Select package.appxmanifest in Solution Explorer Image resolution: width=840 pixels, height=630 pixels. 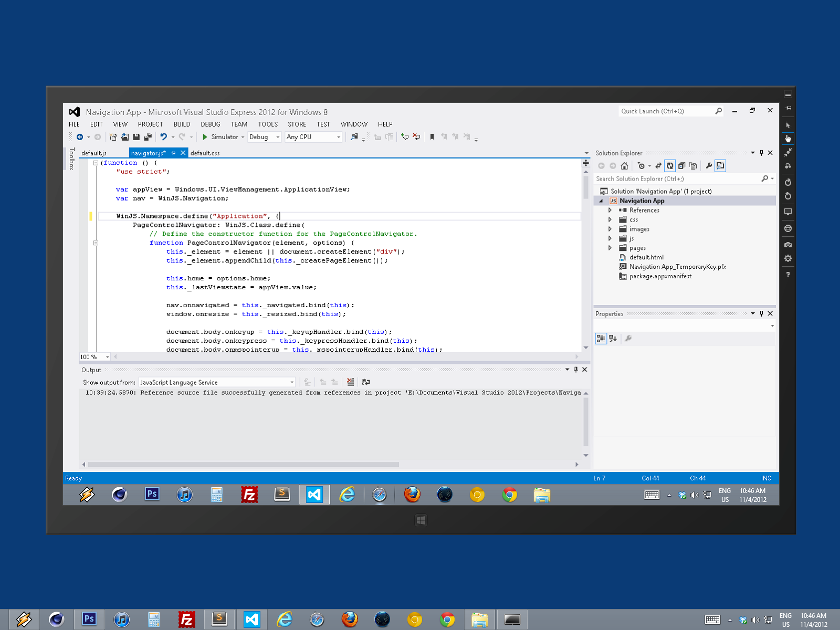[660, 276]
